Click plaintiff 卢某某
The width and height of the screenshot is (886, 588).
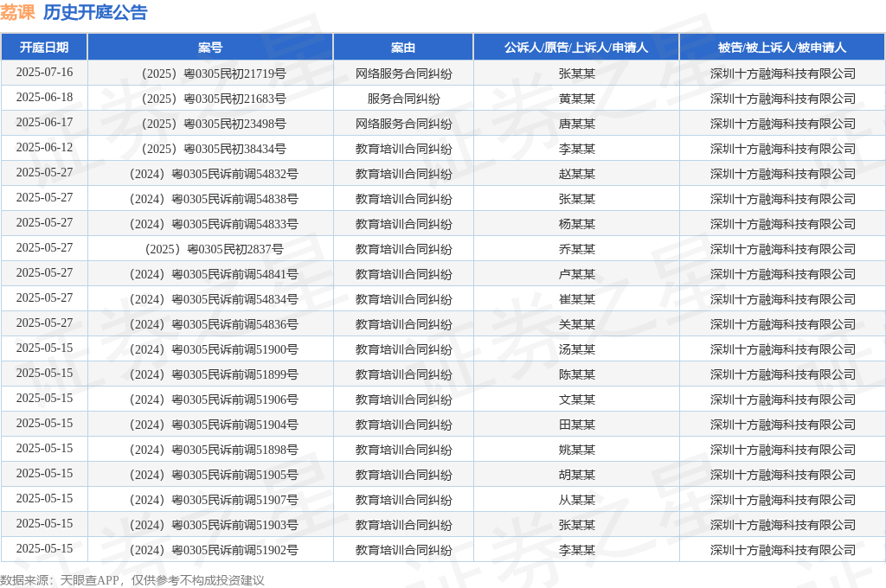(576, 274)
